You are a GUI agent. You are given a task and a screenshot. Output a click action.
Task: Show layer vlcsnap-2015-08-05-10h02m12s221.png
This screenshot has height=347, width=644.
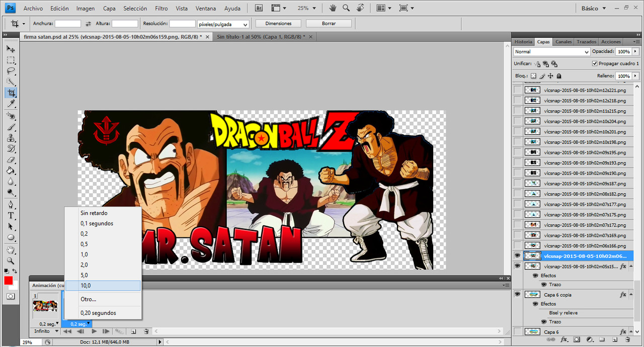point(517,90)
